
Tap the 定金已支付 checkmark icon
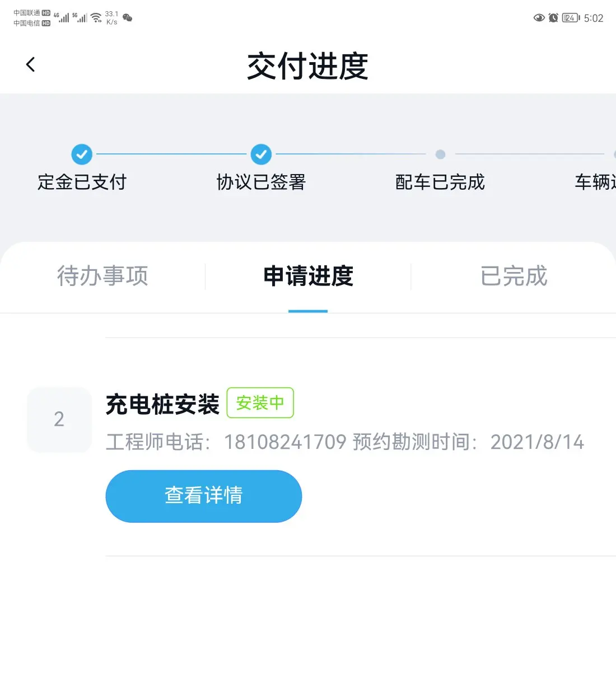click(x=82, y=154)
